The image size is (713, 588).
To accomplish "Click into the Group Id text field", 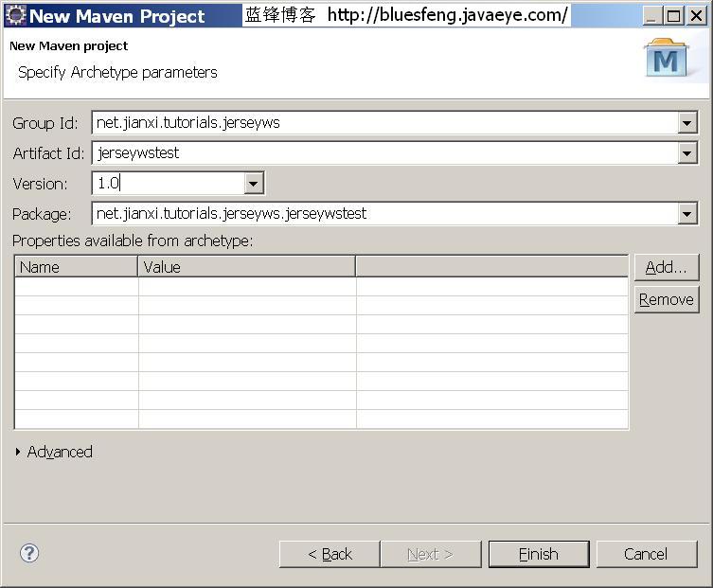I will coord(384,123).
